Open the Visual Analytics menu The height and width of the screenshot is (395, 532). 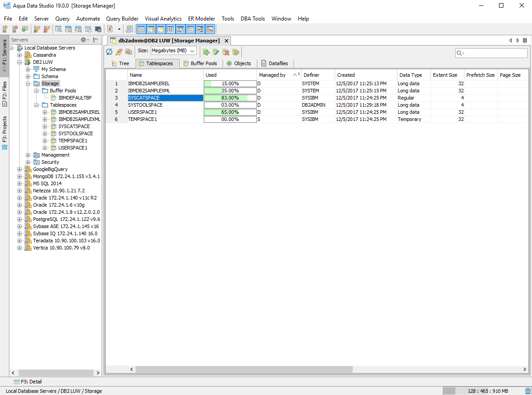coord(163,19)
